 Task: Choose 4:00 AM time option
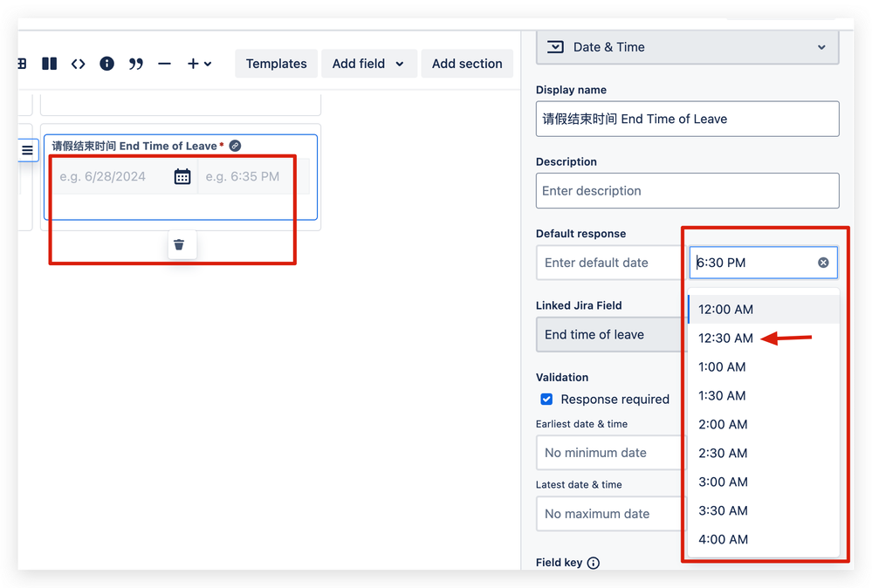pyautogui.click(x=764, y=540)
